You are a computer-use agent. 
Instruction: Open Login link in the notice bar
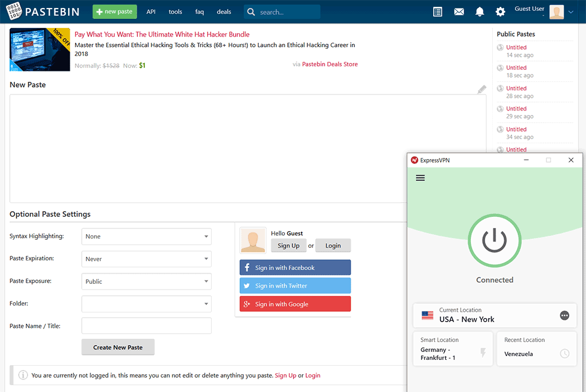point(313,375)
